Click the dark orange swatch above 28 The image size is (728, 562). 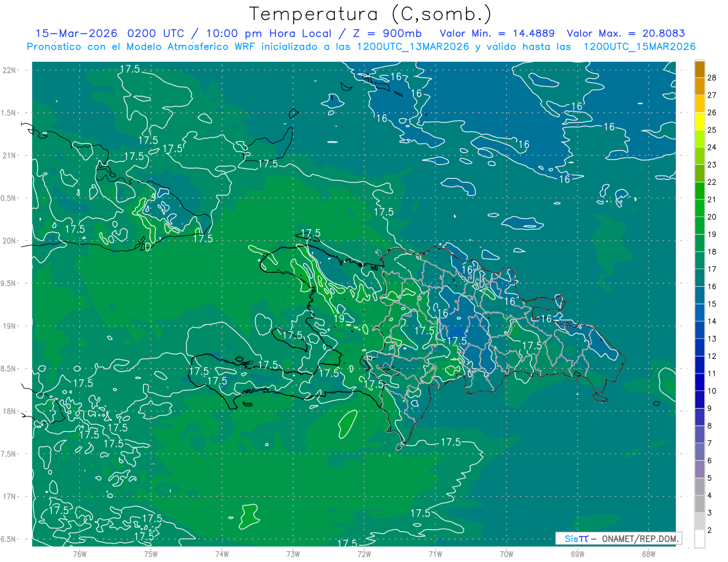coord(699,69)
